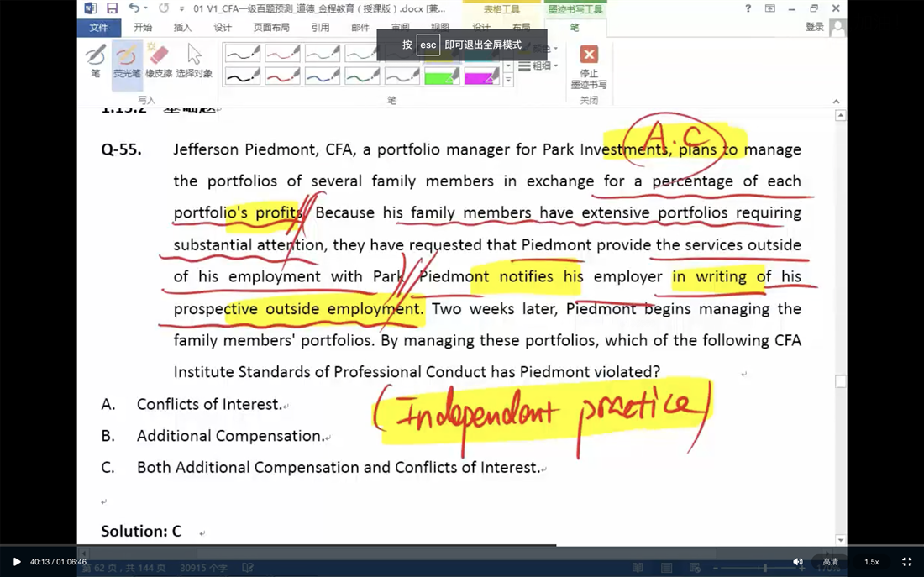The width and height of the screenshot is (924, 577).
Task: Stop inking with 停止墨迹书写 button
Action: pyautogui.click(x=589, y=66)
